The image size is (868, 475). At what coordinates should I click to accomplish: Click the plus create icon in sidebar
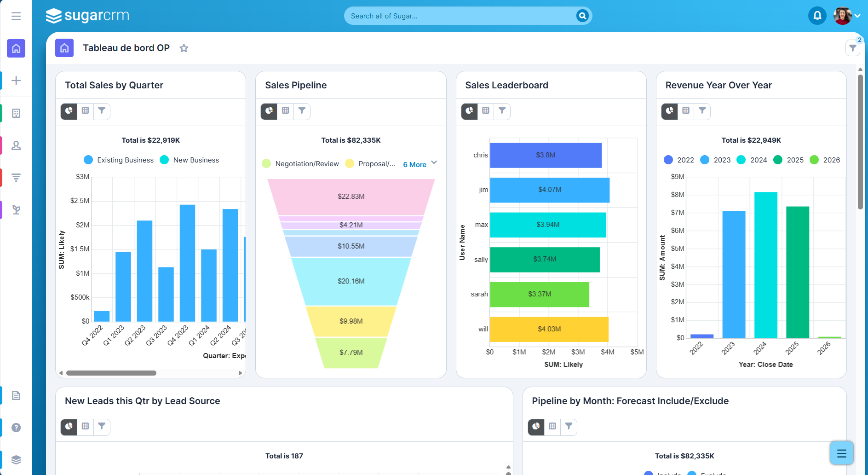click(x=16, y=81)
